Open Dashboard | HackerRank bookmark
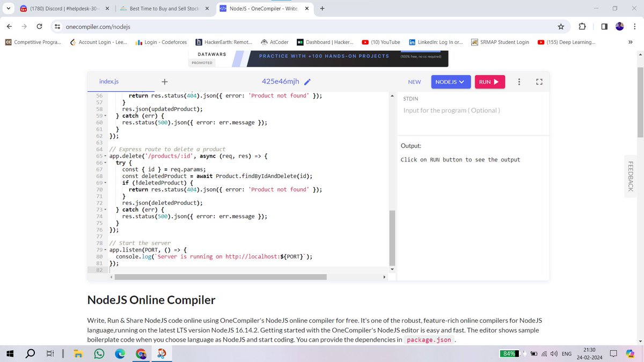The image size is (644, 362). (325, 42)
